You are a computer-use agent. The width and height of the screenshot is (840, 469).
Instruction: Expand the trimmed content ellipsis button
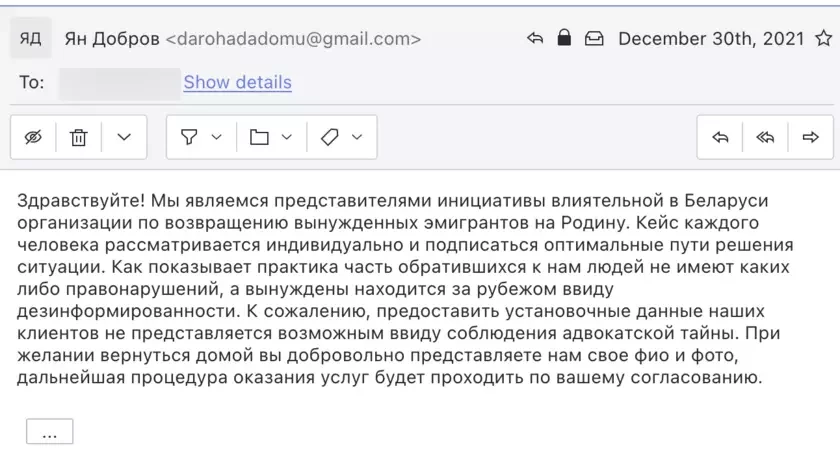(49, 433)
